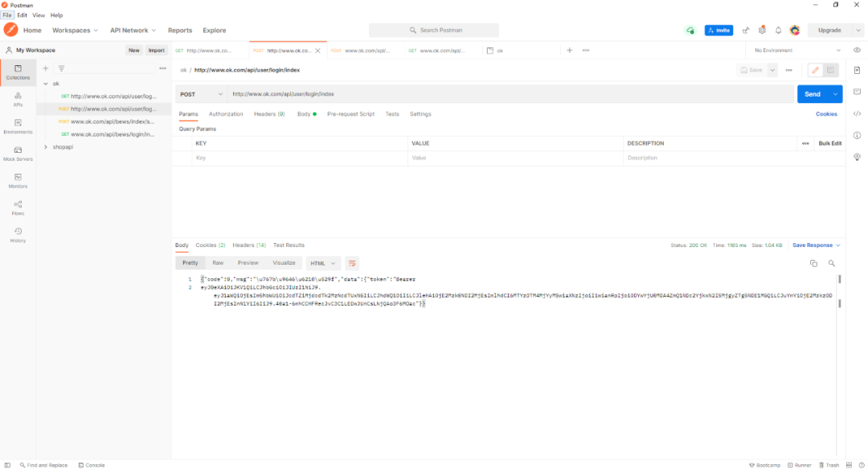This screenshot has width=868, height=469.
Task: Open the View menu
Action: coord(39,15)
